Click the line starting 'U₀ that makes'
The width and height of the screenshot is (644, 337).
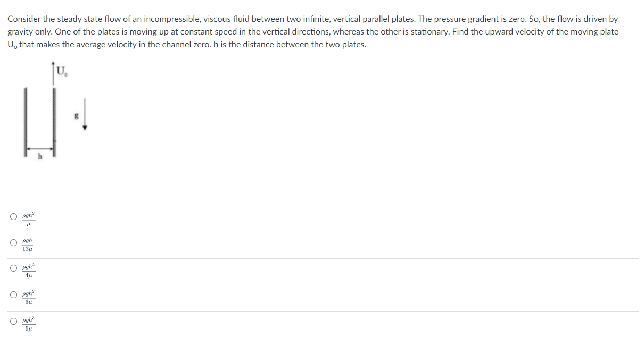pos(187,44)
